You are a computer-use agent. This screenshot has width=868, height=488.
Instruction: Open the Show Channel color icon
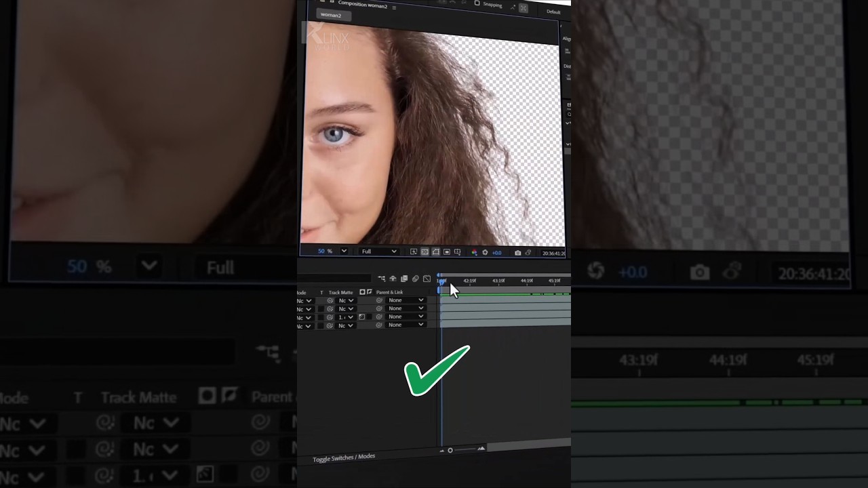pos(474,253)
